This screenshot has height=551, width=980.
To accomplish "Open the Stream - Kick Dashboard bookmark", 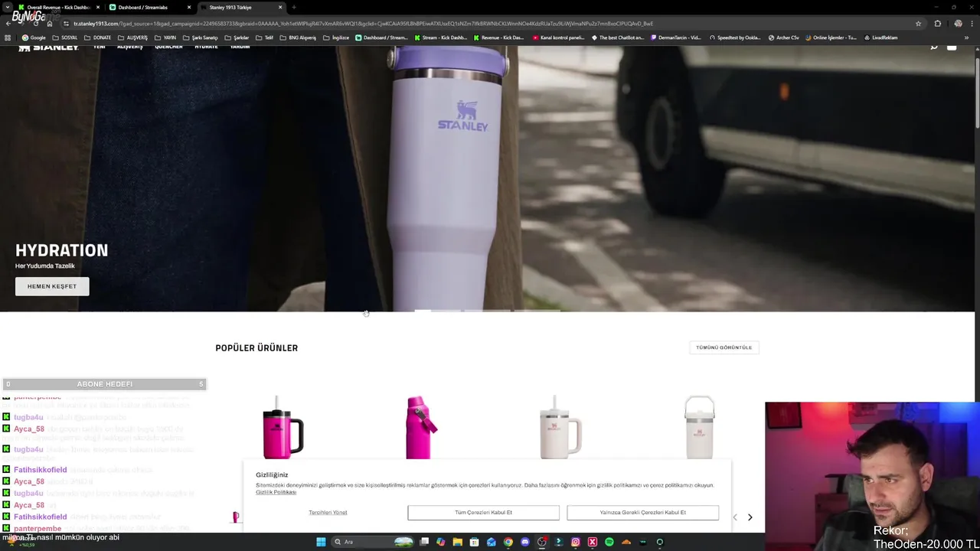I will pos(440,37).
